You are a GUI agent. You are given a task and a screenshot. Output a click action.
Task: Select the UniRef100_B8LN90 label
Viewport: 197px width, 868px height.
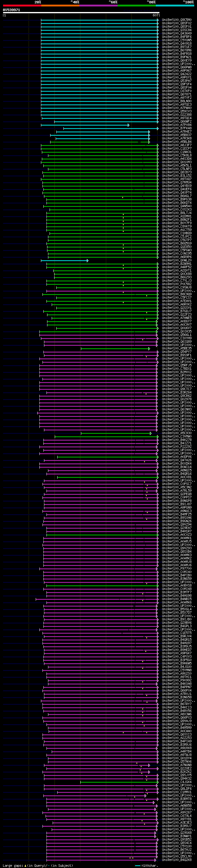point(177,101)
